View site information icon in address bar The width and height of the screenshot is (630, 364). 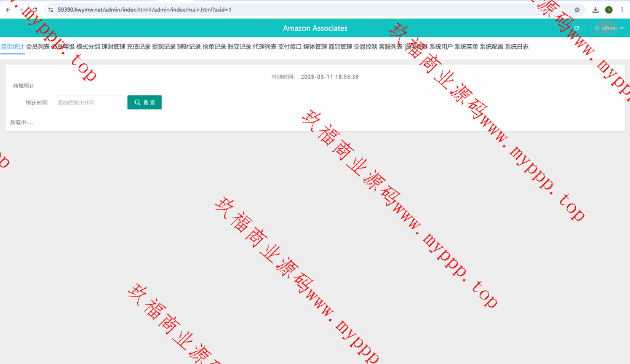pyautogui.click(x=50, y=10)
